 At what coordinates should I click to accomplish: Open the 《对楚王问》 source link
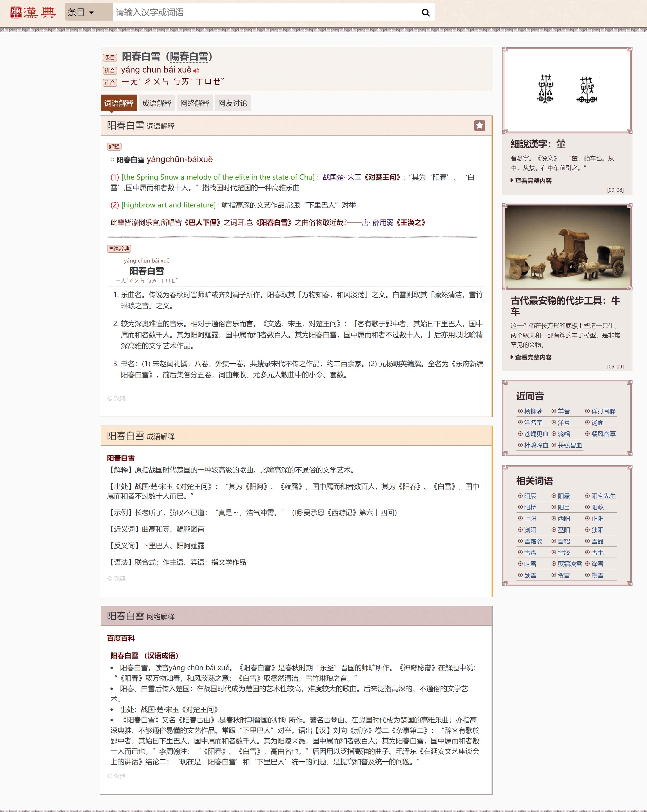(382, 177)
